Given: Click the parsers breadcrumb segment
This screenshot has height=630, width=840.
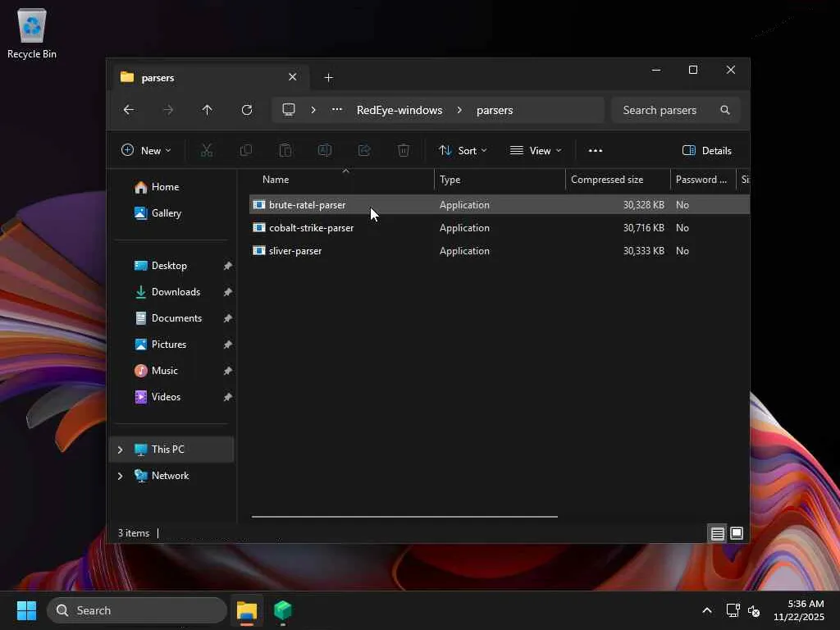Looking at the screenshot, I should [495, 110].
